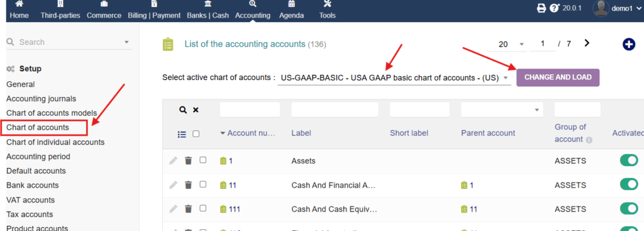Click the magnifier search icon in table header

183,110
